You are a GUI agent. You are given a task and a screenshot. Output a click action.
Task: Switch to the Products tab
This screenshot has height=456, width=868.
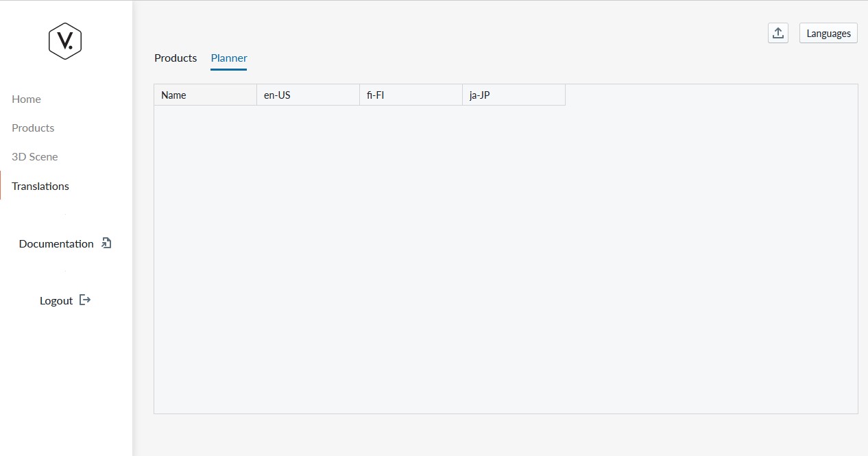coord(176,58)
